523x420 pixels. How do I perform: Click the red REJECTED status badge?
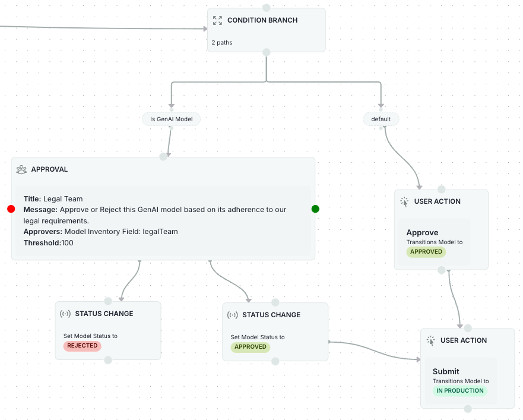point(82,346)
